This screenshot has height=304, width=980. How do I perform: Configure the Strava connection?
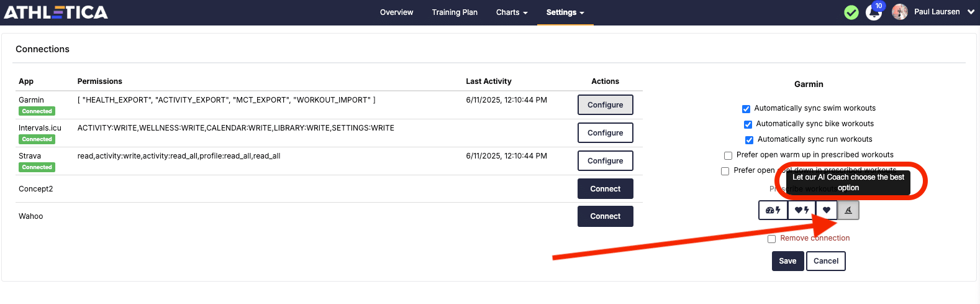605,161
